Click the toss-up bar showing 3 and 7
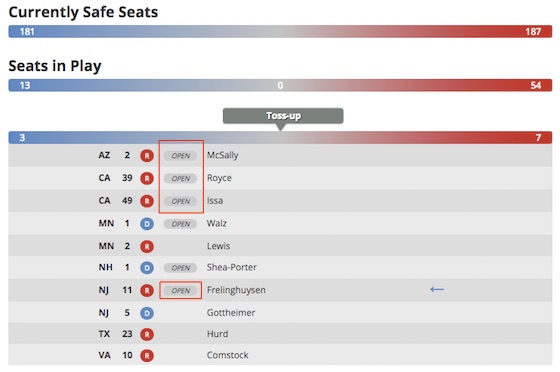The height and width of the screenshot is (372, 560). pos(280,137)
